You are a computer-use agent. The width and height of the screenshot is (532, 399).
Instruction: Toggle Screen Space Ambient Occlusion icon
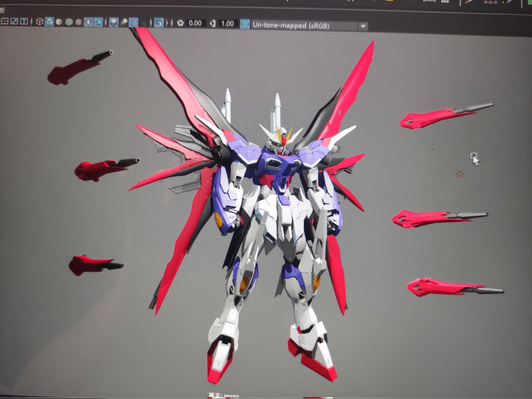pyautogui.click(x=113, y=22)
